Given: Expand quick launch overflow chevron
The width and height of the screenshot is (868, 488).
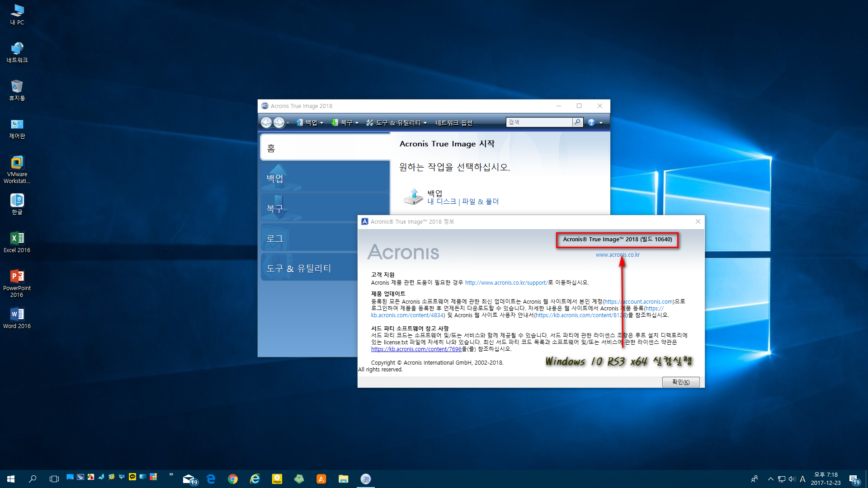Looking at the screenshot, I should (x=171, y=474).
